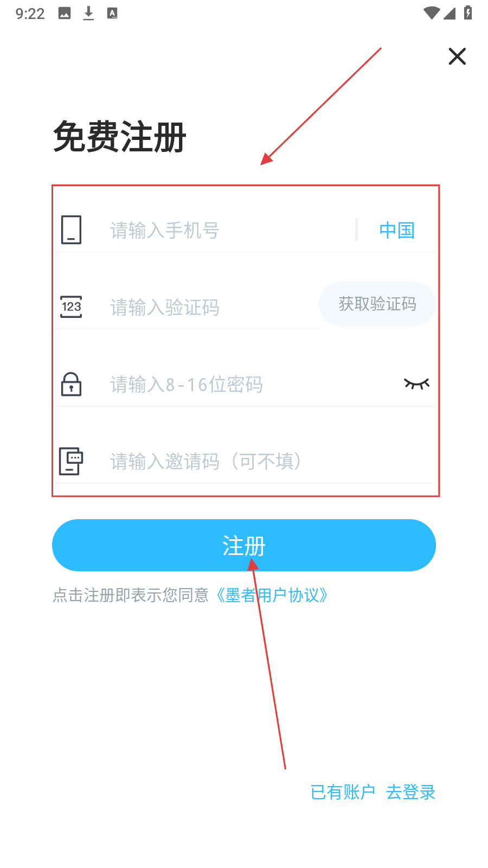Tap the battery icon in the status bar
488x868 pixels.
tap(468, 13)
